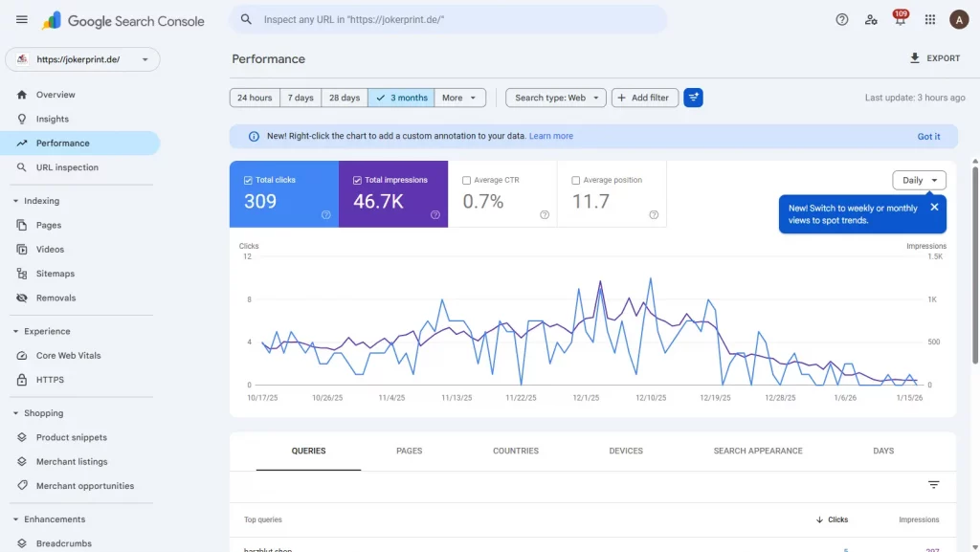980x552 pixels.
Task: Open the Google apps grid
Action: click(x=929, y=19)
